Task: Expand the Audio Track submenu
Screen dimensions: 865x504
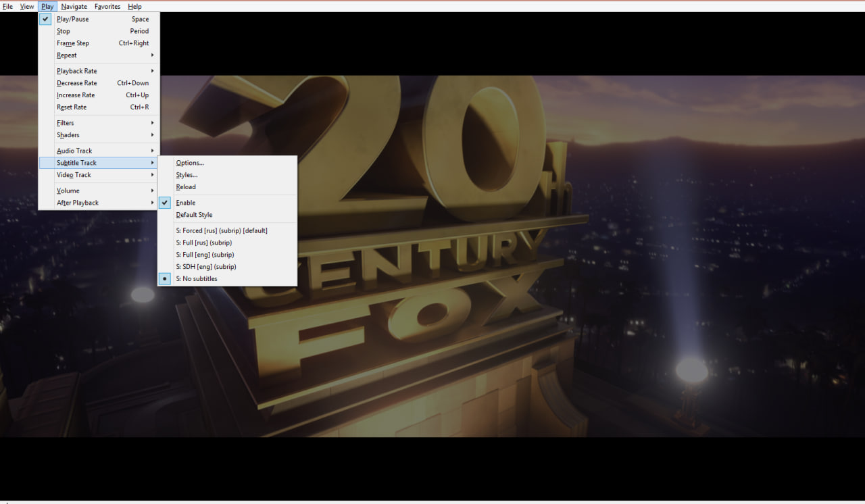Action: click(74, 150)
